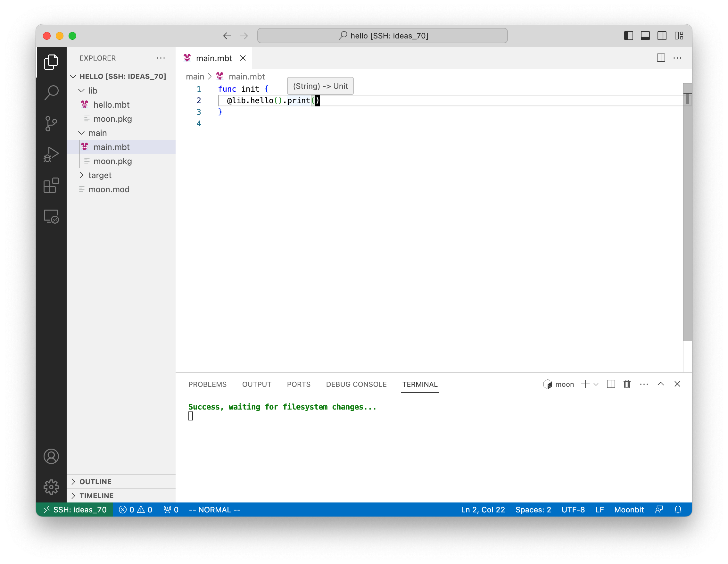The height and width of the screenshot is (564, 728).
Task: Open the Source Control view
Action: coord(51,124)
